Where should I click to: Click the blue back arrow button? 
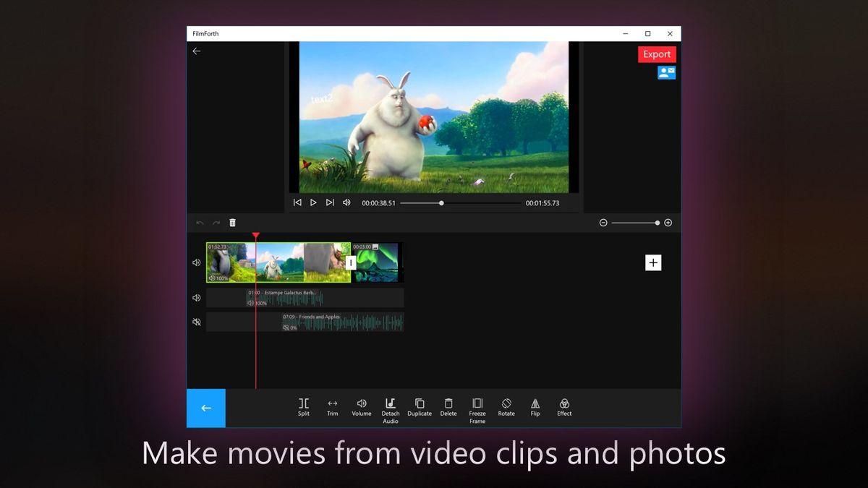point(206,408)
